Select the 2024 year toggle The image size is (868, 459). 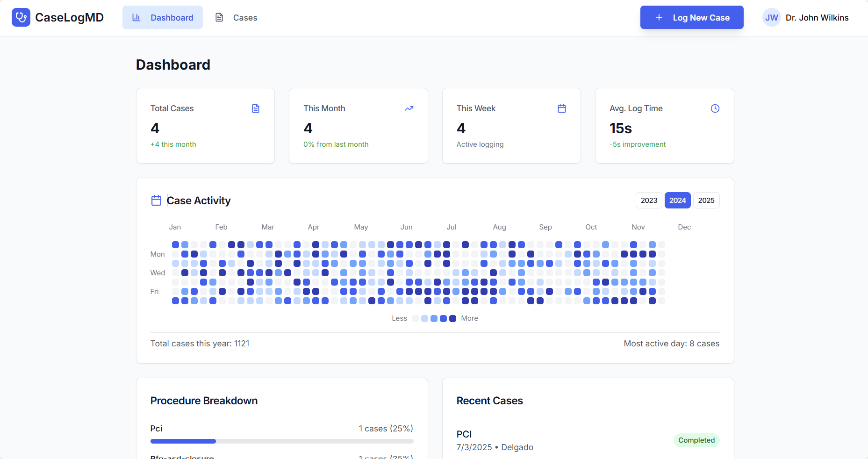(x=677, y=201)
